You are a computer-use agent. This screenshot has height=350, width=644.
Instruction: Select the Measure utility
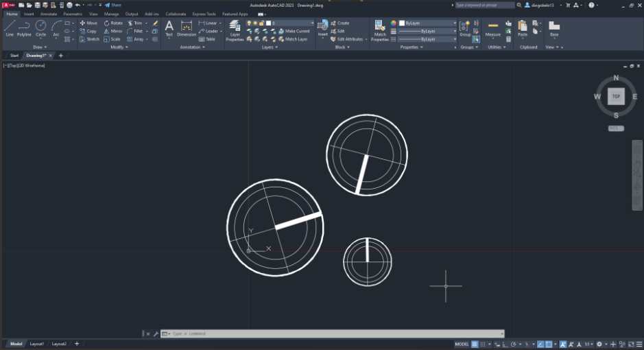492,28
